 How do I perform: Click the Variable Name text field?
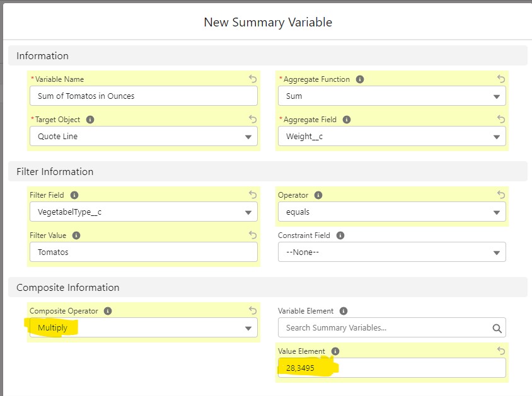(x=143, y=96)
